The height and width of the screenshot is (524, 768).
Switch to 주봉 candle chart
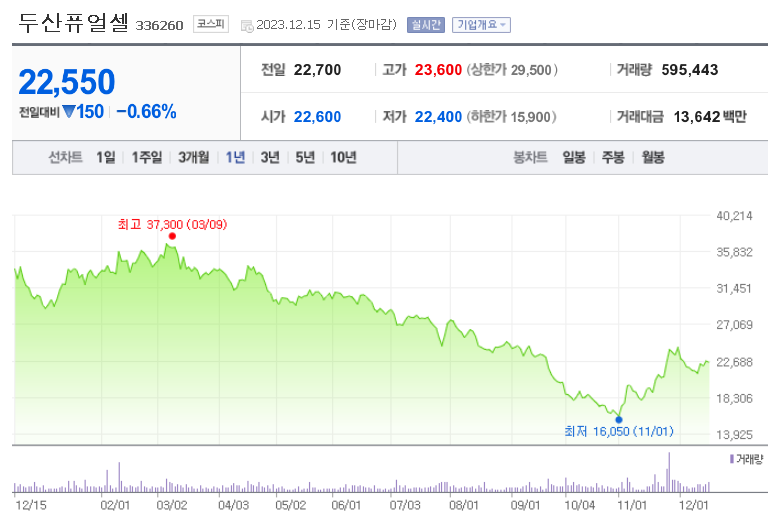point(613,157)
